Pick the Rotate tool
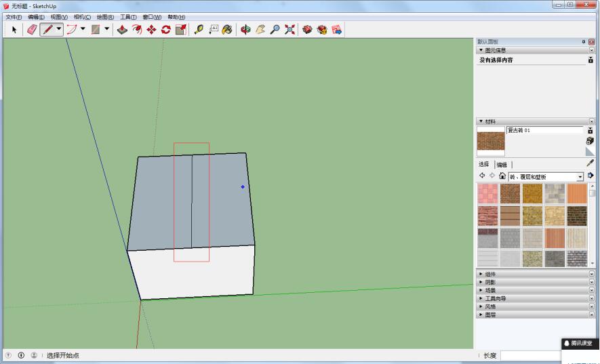600x364 pixels. [x=165, y=29]
